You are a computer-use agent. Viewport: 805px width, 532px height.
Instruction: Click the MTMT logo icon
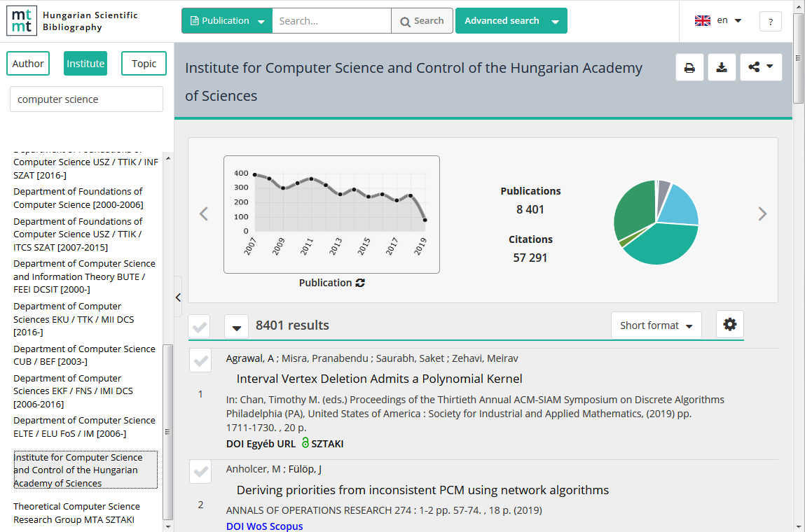[22, 21]
